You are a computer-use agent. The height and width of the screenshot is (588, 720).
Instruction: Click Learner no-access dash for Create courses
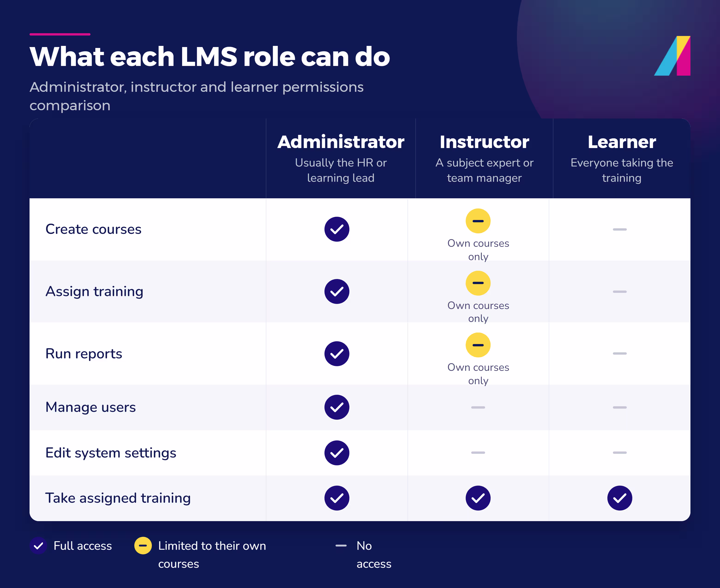620,229
